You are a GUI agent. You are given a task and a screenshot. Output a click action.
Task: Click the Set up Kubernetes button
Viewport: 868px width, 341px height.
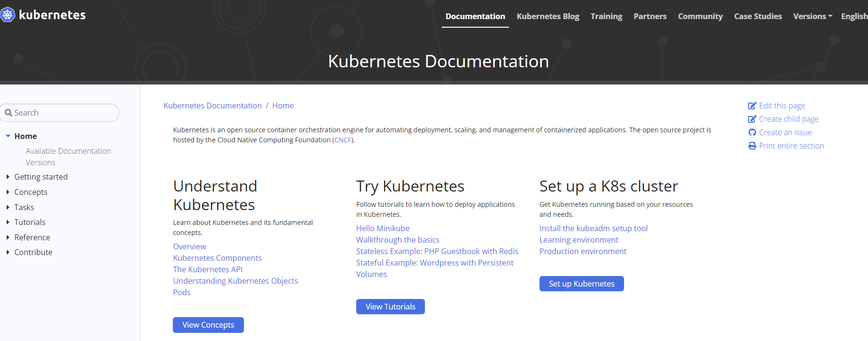582,284
